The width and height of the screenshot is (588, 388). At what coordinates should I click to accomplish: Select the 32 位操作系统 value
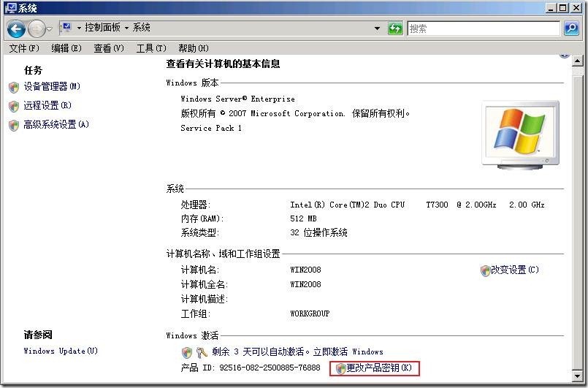pyautogui.click(x=318, y=232)
